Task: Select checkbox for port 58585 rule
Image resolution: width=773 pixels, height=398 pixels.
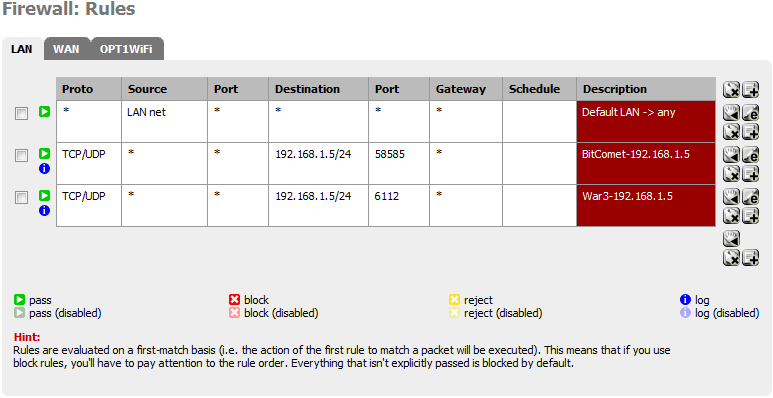Action: click(21, 156)
